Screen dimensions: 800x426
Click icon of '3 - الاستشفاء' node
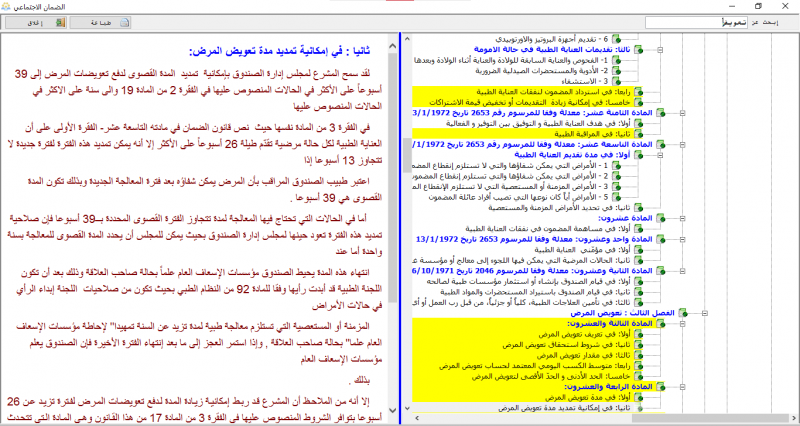pos(616,82)
